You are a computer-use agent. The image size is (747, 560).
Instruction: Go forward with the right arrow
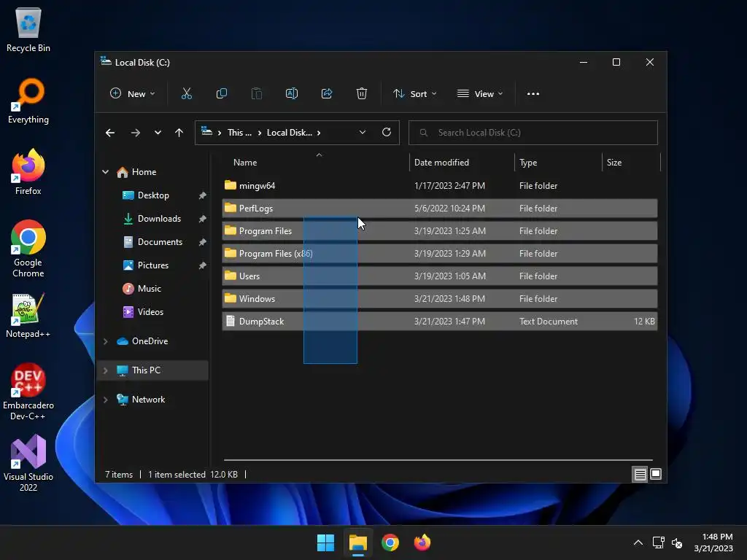[x=136, y=133]
